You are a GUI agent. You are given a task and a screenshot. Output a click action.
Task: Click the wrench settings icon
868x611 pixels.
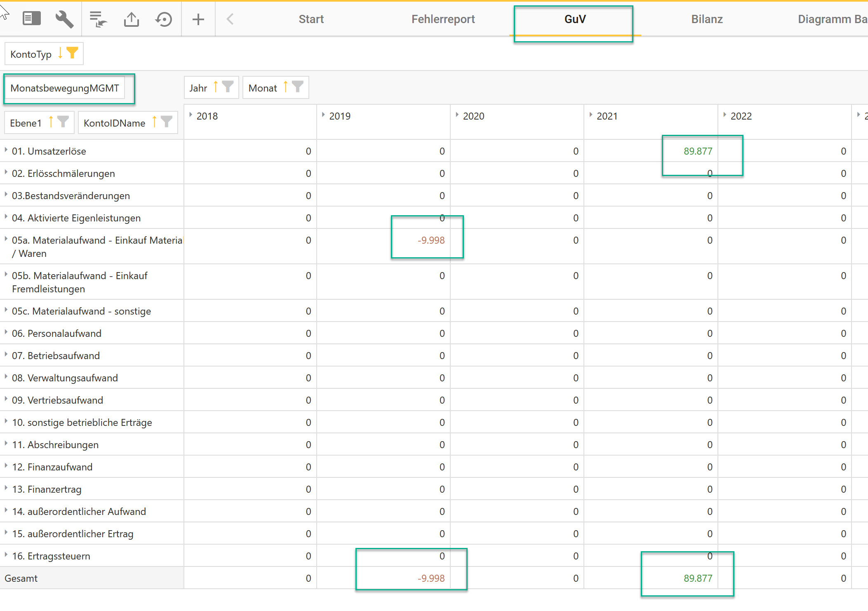pos(64,19)
